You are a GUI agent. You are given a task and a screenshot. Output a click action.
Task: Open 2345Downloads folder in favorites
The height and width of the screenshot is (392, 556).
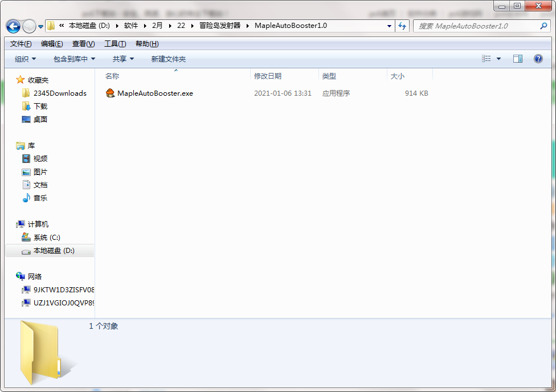(x=60, y=93)
